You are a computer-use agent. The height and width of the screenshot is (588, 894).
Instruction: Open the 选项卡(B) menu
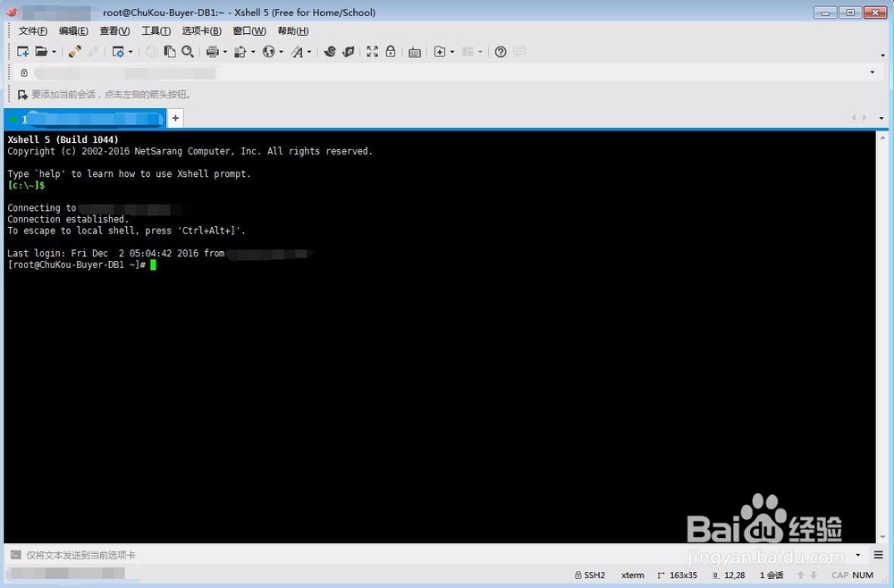(201, 30)
